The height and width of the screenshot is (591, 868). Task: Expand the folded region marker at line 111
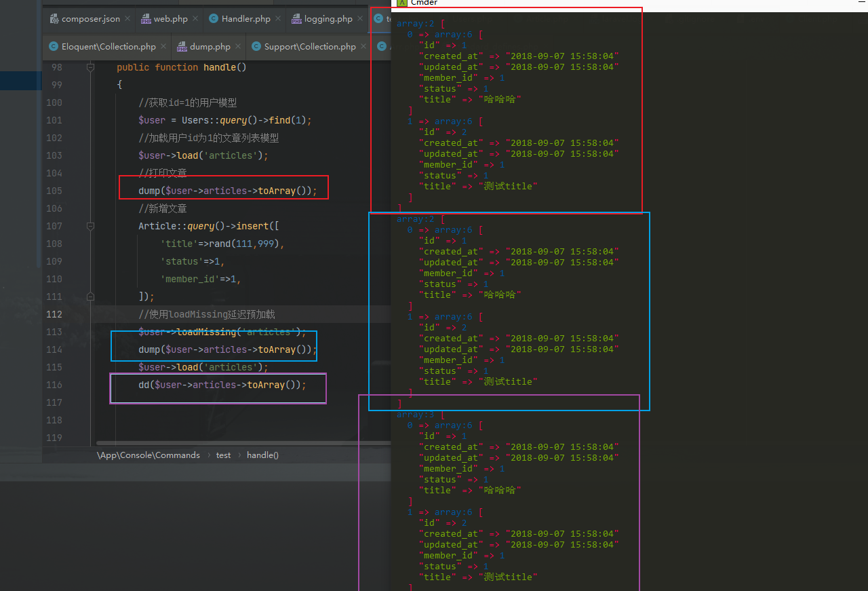click(x=90, y=297)
